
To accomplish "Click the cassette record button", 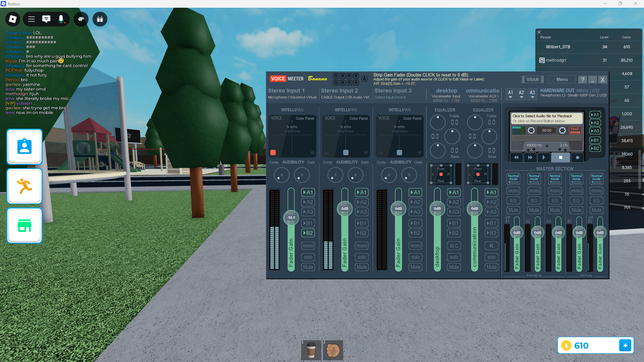I will point(578,157).
